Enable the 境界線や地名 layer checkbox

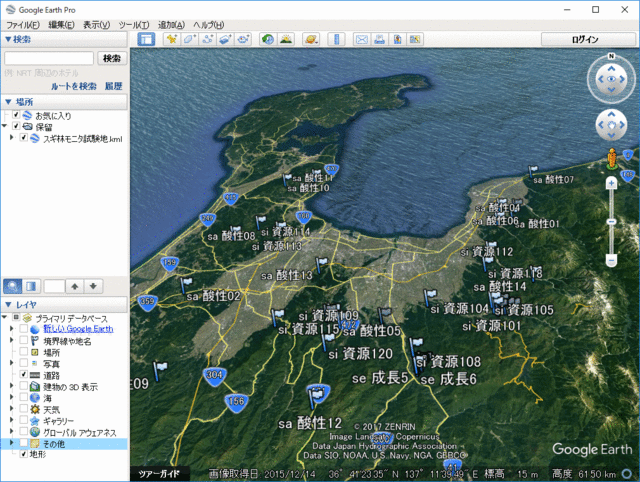(x=24, y=340)
